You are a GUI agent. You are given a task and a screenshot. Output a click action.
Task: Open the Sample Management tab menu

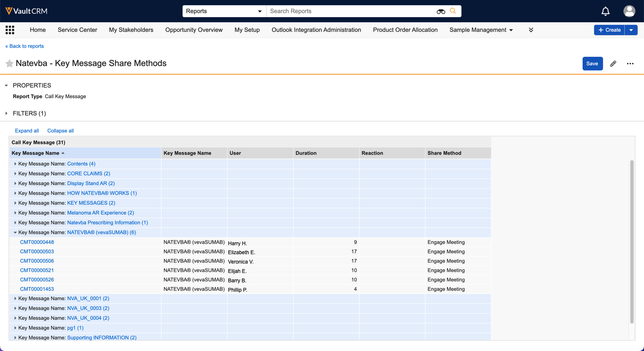tap(481, 30)
